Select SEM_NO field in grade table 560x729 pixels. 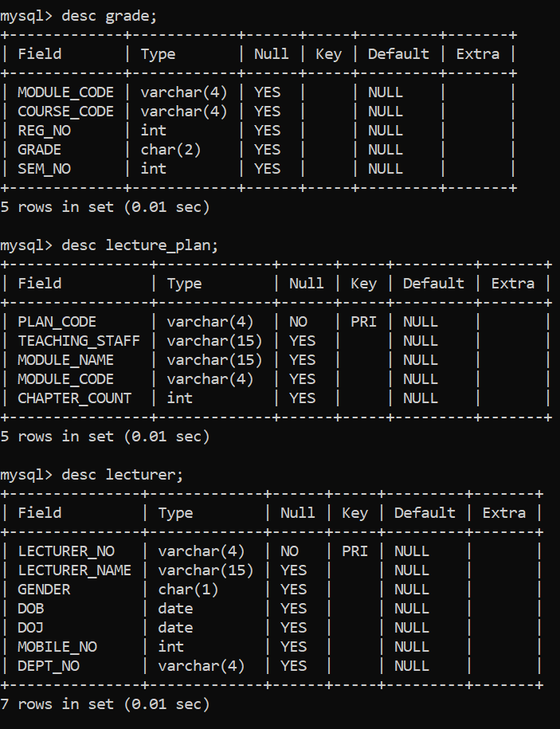coord(44,169)
